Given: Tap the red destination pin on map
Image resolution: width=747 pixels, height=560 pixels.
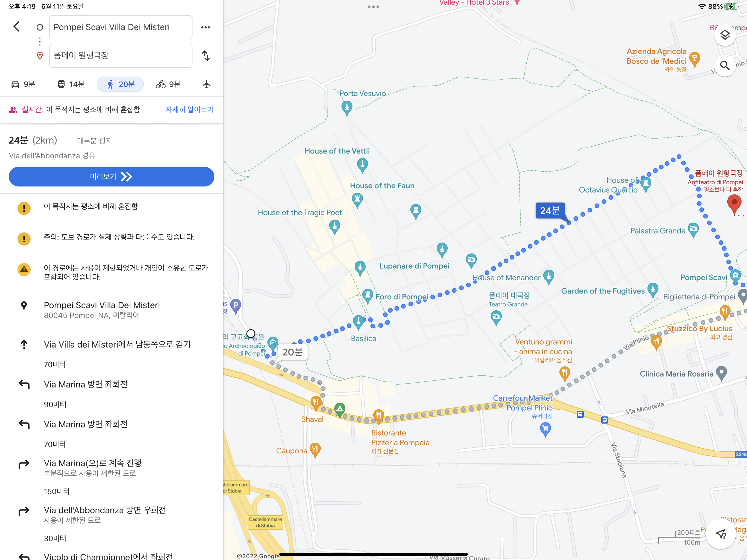Looking at the screenshot, I should [734, 204].
